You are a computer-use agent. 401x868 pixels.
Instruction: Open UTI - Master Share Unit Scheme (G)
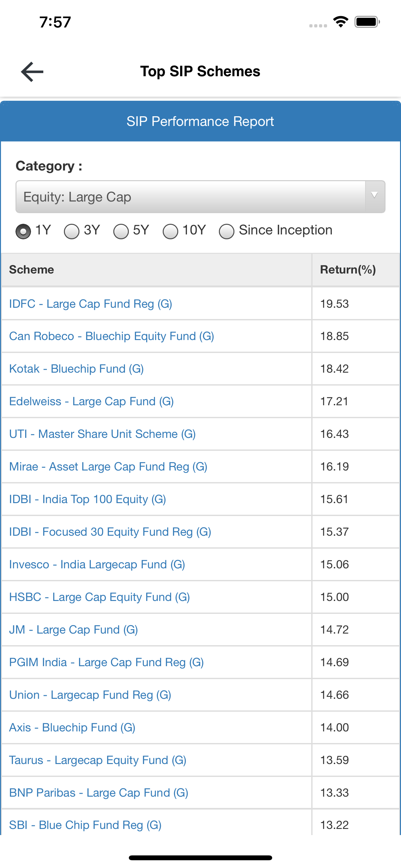coord(102,434)
